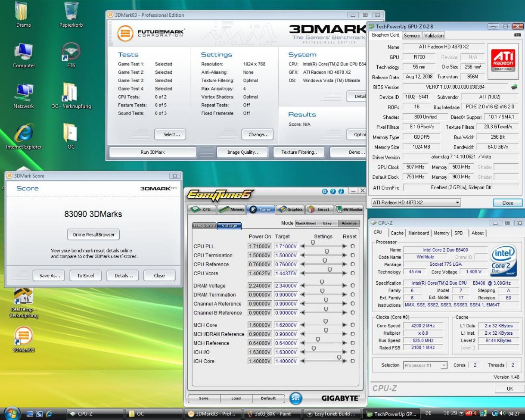Open the HW Monitor tab in EasyTune6
Viewport: 525px width, 420px height.
click(x=349, y=209)
